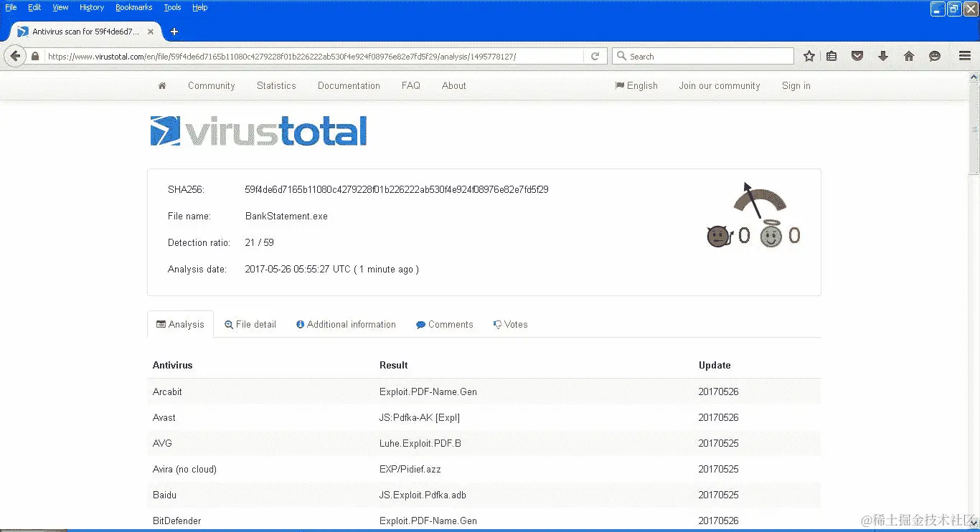Viewport: 980px width, 532px height.
Task: Open the History menu
Action: (x=92, y=7)
